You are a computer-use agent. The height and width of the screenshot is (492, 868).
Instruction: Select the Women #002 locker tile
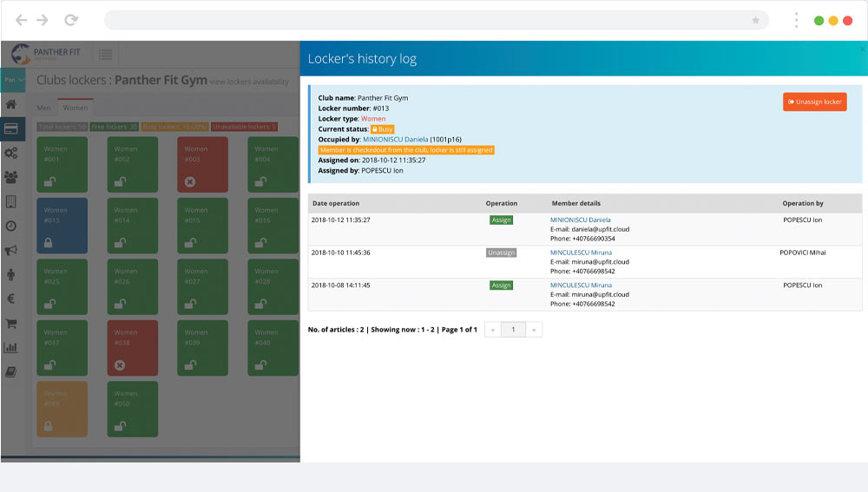[x=132, y=164]
